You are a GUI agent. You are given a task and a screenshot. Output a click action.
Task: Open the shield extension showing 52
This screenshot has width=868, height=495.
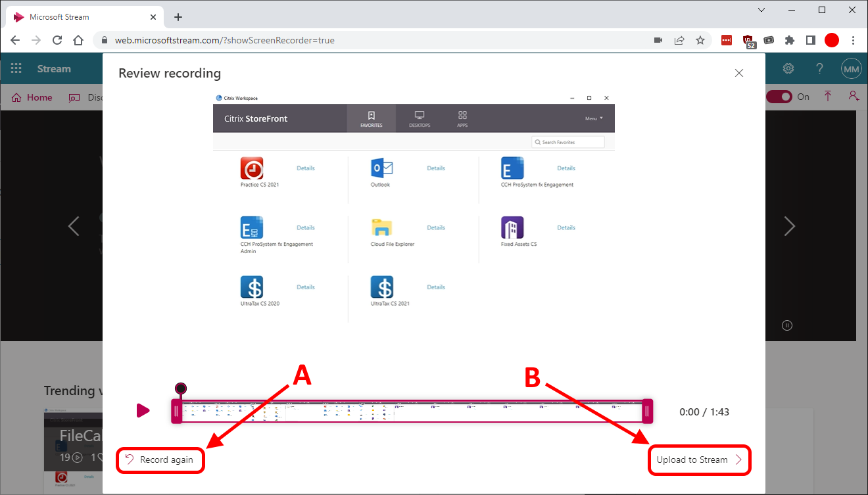click(749, 41)
